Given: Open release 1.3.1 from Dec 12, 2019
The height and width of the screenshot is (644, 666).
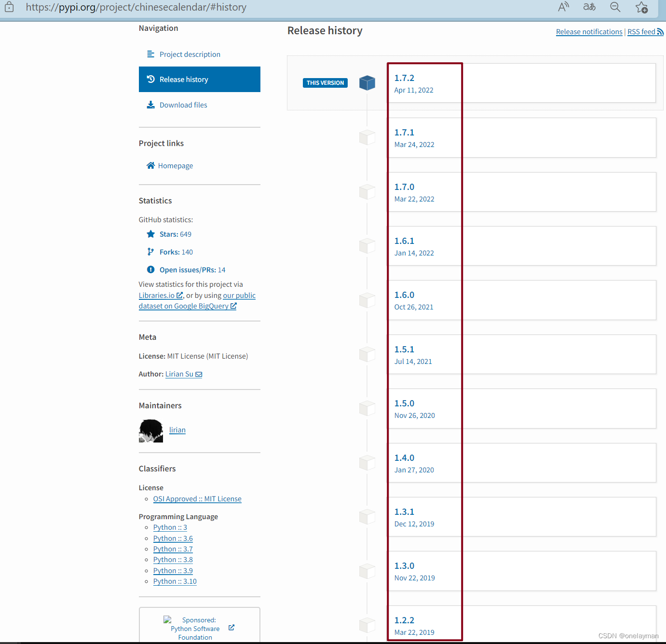Looking at the screenshot, I should click(522, 517).
